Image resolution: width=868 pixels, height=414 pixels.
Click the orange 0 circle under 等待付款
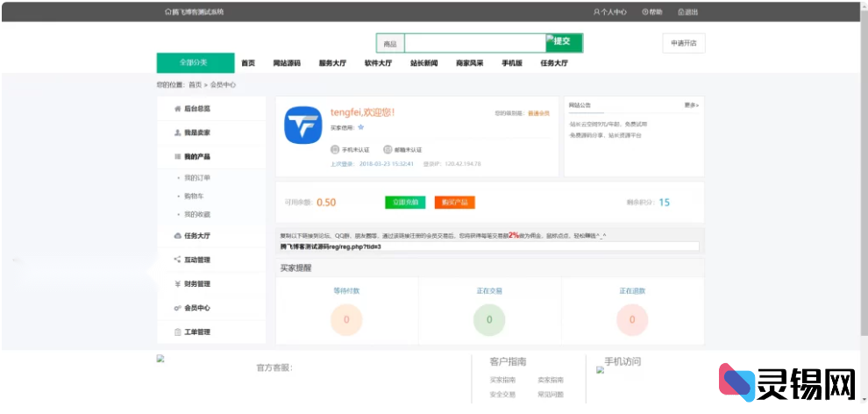tap(346, 319)
